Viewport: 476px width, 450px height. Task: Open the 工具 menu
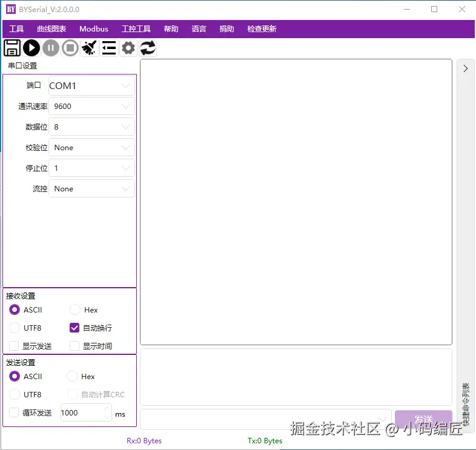(16, 29)
